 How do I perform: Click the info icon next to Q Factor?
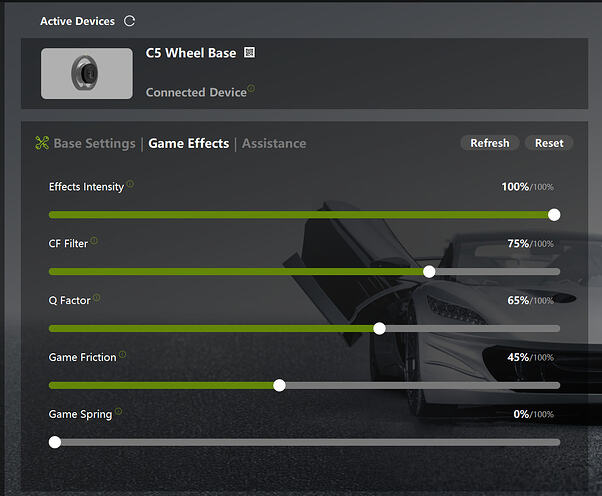pyautogui.click(x=97, y=297)
